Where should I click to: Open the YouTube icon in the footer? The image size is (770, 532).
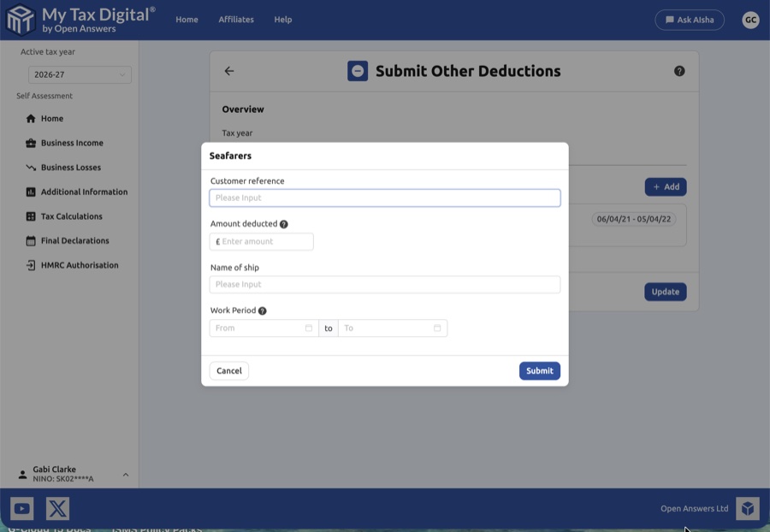click(21, 508)
